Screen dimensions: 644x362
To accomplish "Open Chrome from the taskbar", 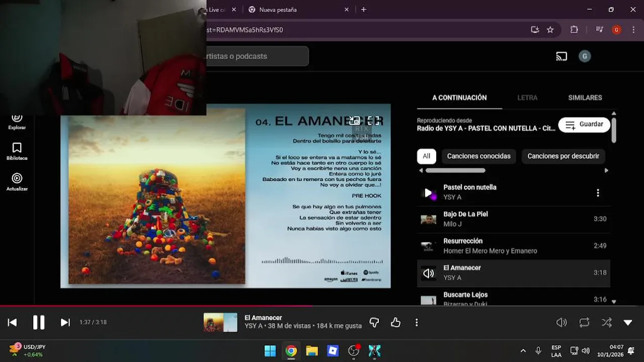I will 291,351.
